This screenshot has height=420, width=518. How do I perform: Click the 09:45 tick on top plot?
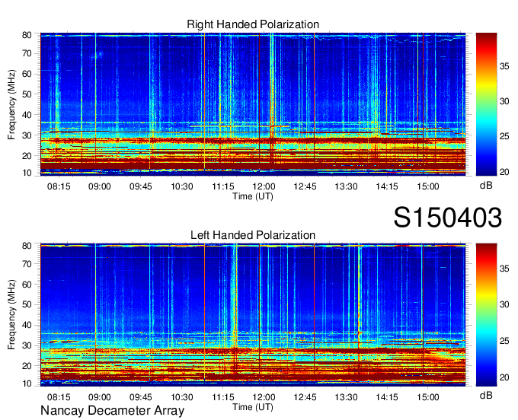[141, 186]
